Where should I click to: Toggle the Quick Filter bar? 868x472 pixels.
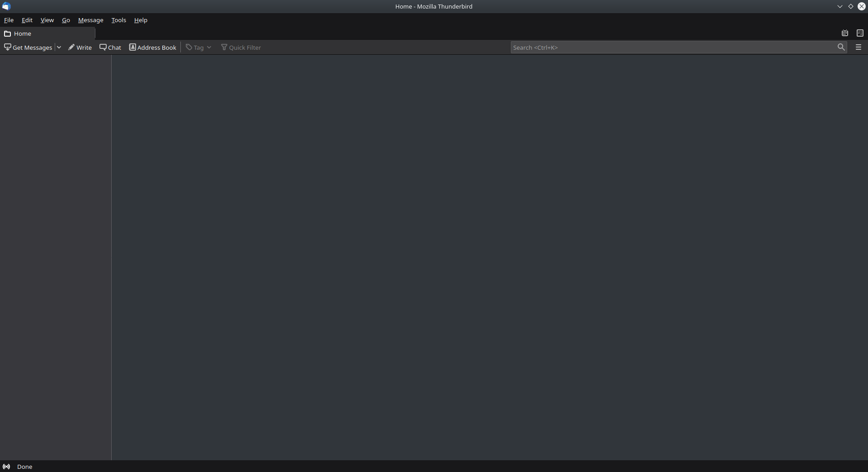[x=241, y=47]
